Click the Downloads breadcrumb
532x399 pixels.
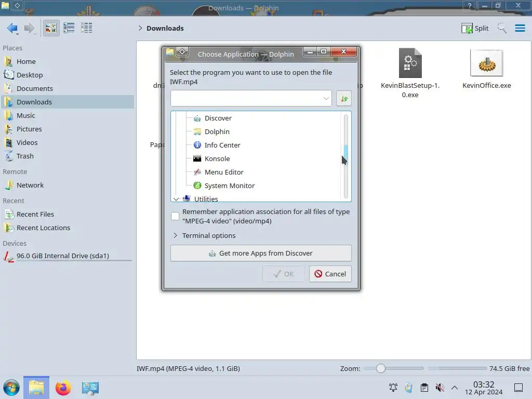(165, 28)
